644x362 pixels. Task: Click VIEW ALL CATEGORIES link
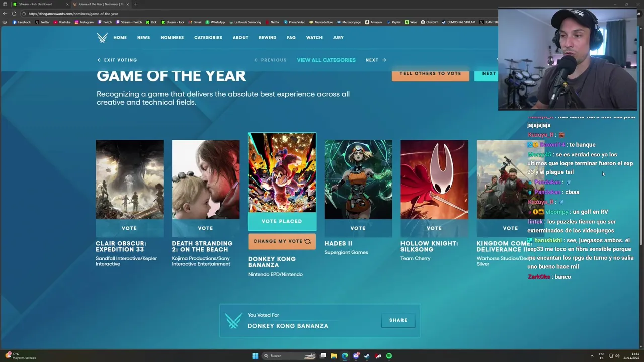(326, 60)
